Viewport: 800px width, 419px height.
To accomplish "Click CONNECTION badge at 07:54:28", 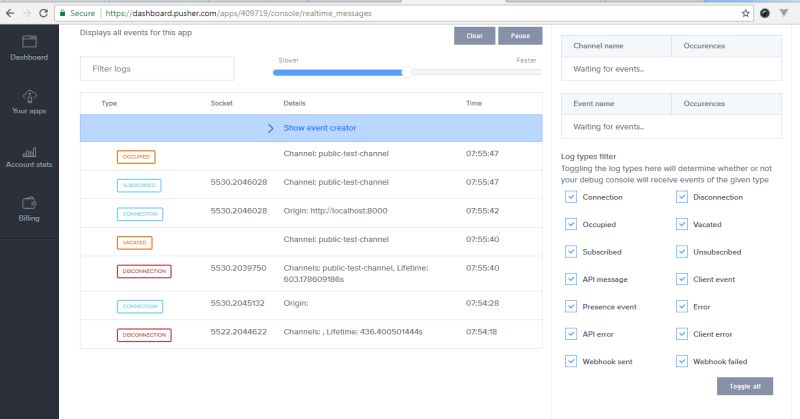I will point(140,306).
